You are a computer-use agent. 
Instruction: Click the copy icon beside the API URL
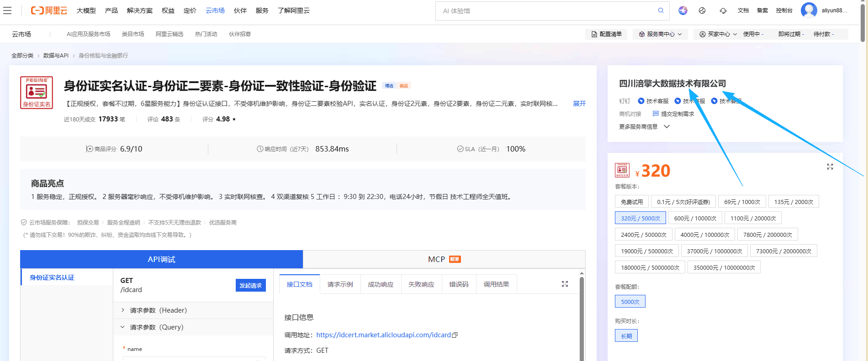pos(455,335)
